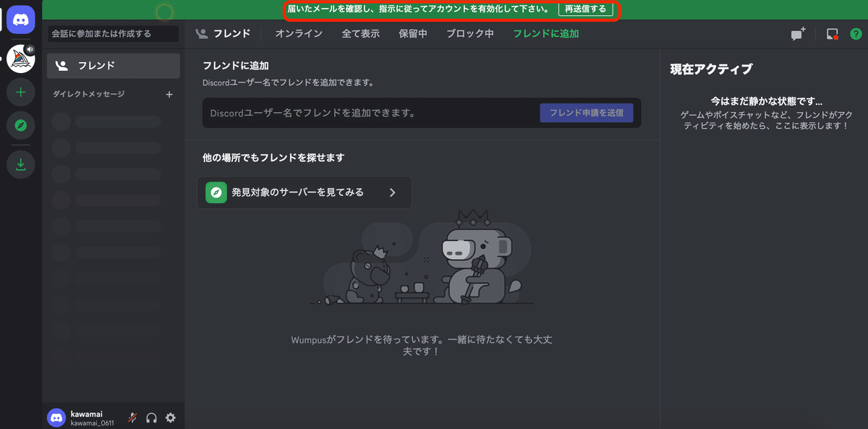
Task: Toggle the microphone mute icon
Action: [132, 417]
